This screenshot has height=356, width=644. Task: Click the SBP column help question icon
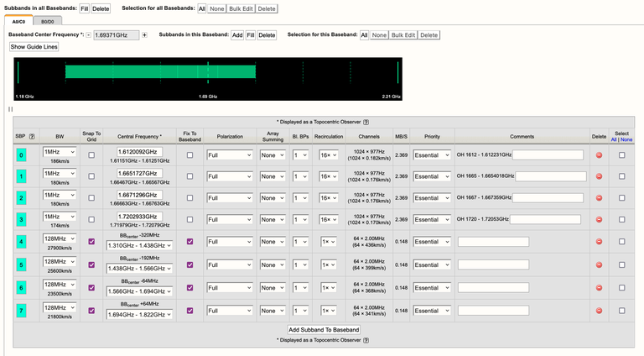(32, 137)
